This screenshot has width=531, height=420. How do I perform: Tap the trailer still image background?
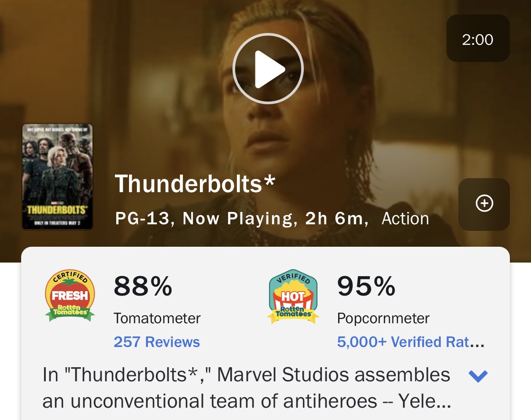pyautogui.click(x=374, y=110)
